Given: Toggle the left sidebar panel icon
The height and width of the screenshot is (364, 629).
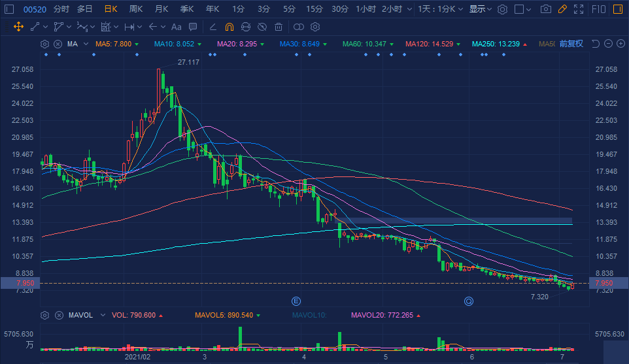Looking at the screenshot, I should click(x=9, y=8).
